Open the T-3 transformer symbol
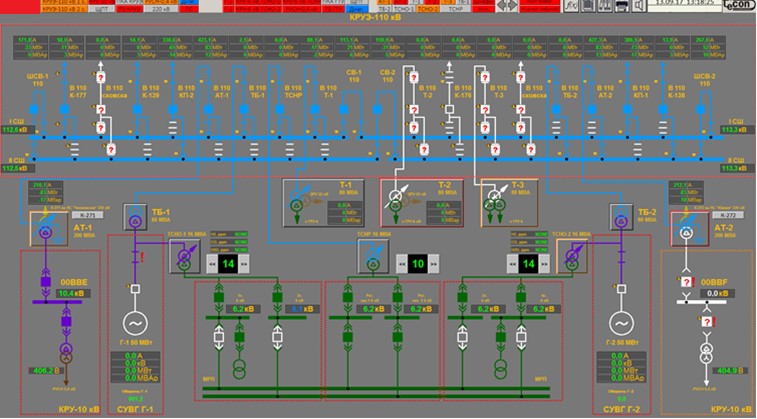This screenshot has width=757, height=419. coord(495,203)
